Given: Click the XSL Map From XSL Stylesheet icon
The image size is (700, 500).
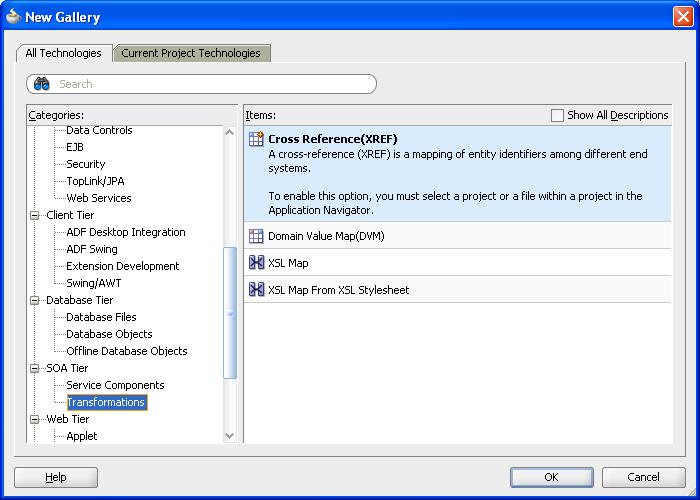Looking at the screenshot, I should [x=256, y=289].
